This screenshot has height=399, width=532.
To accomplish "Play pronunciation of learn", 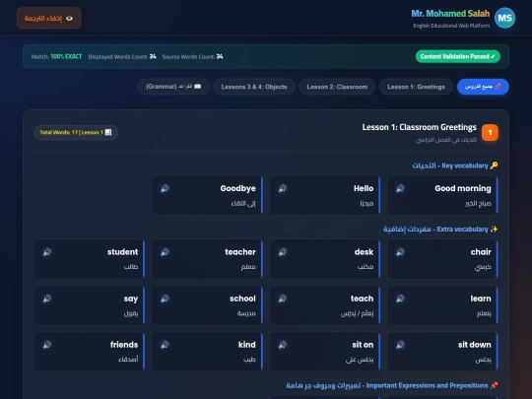I will [x=400, y=299].
